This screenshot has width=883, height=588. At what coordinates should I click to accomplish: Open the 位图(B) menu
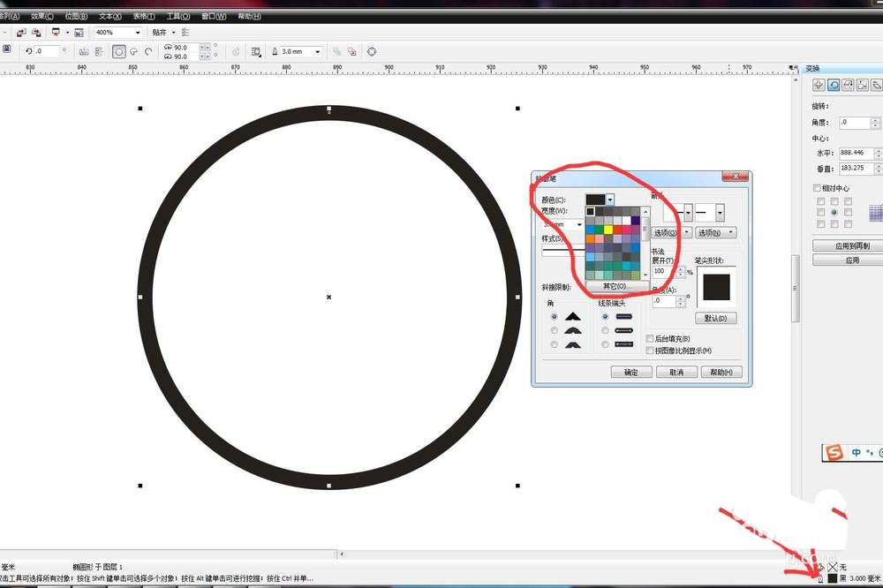pyautogui.click(x=76, y=16)
